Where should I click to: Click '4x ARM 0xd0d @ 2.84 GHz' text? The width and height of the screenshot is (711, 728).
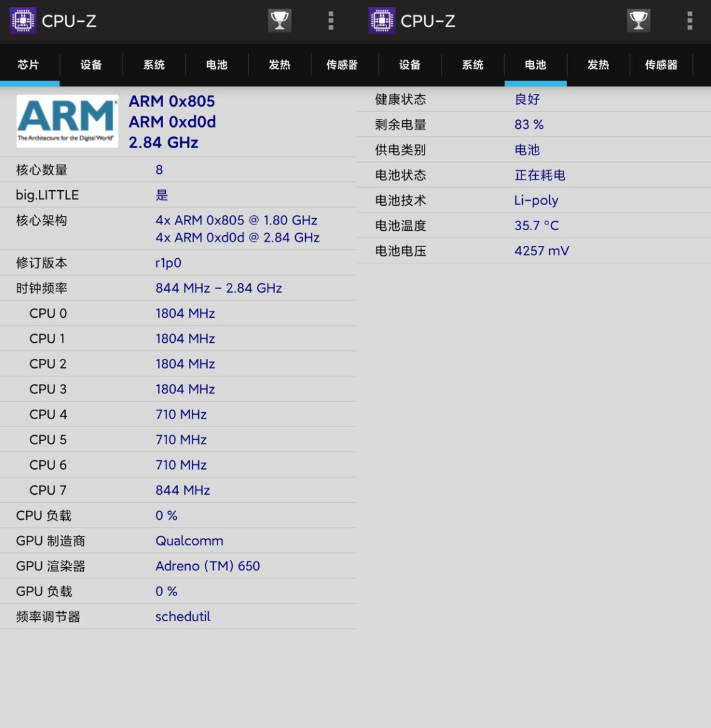[x=238, y=238]
